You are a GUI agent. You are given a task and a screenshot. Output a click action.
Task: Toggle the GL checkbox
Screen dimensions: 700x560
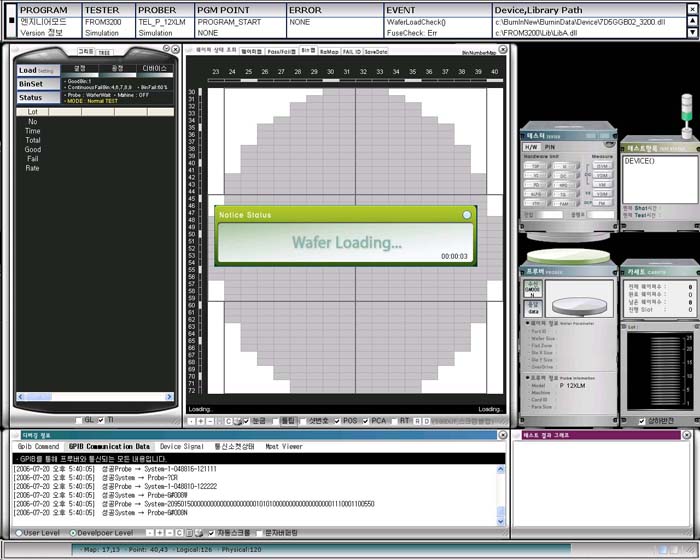click(79, 420)
